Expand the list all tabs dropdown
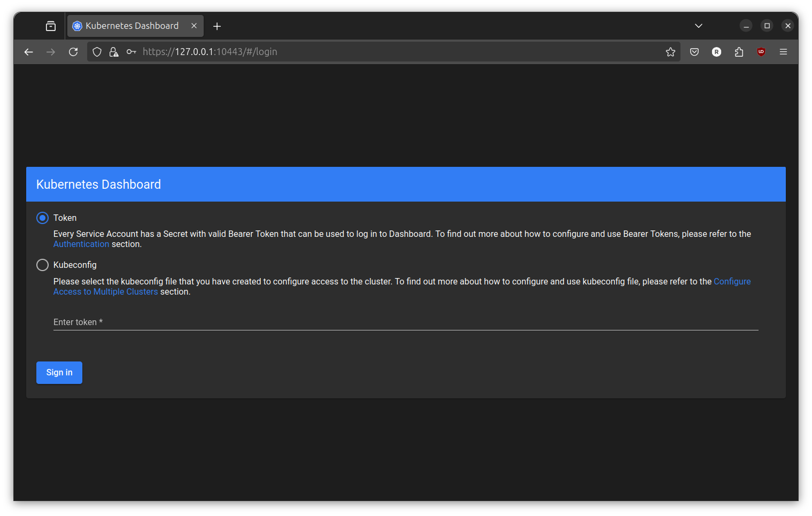 tap(699, 26)
